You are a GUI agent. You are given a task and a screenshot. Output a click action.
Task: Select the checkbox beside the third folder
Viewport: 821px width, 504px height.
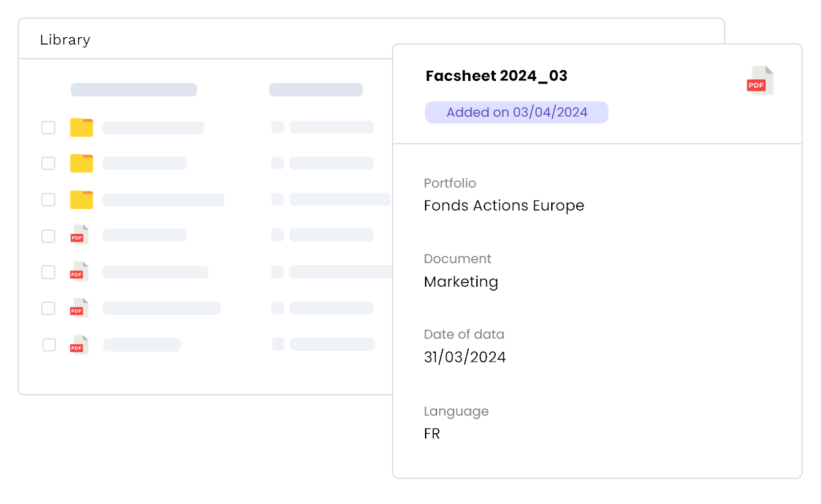(49, 200)
